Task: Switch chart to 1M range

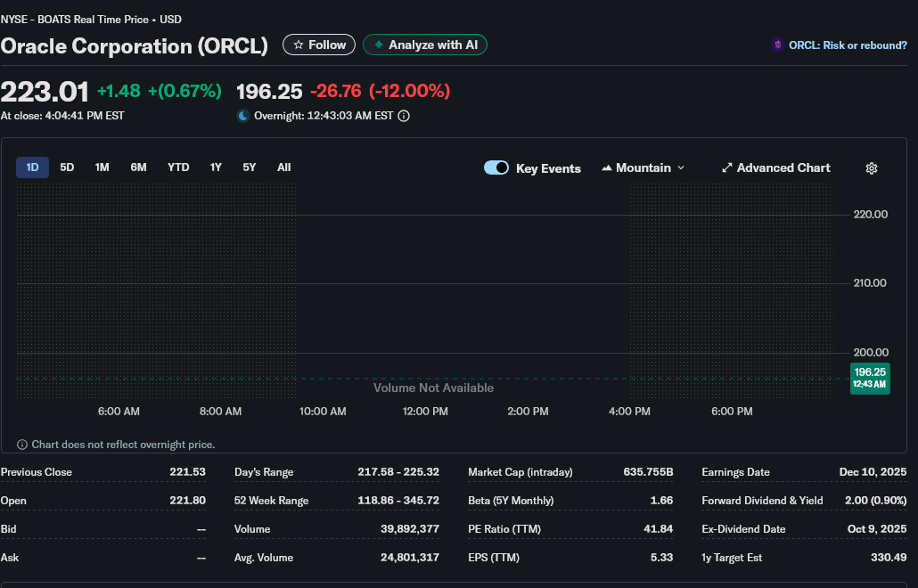Action: pyautogui.click(x=102, y=167)
